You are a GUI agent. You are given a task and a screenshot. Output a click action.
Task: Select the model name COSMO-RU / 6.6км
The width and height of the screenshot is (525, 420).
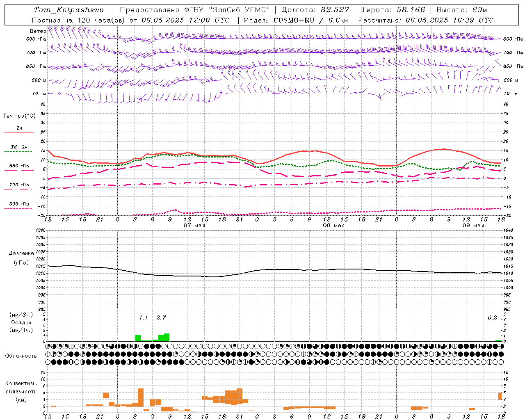click(x=310, y=20)
